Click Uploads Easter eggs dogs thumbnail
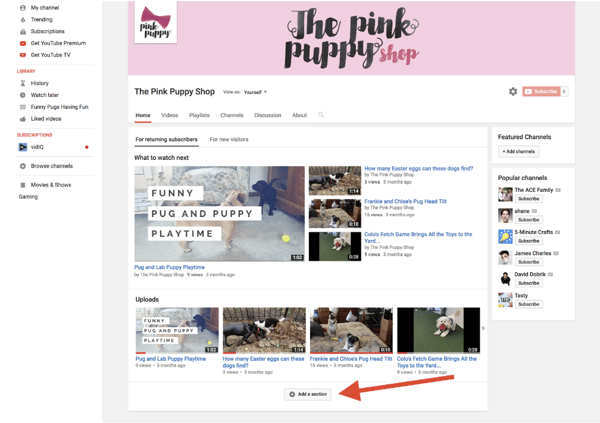 (x=264, y=330)
